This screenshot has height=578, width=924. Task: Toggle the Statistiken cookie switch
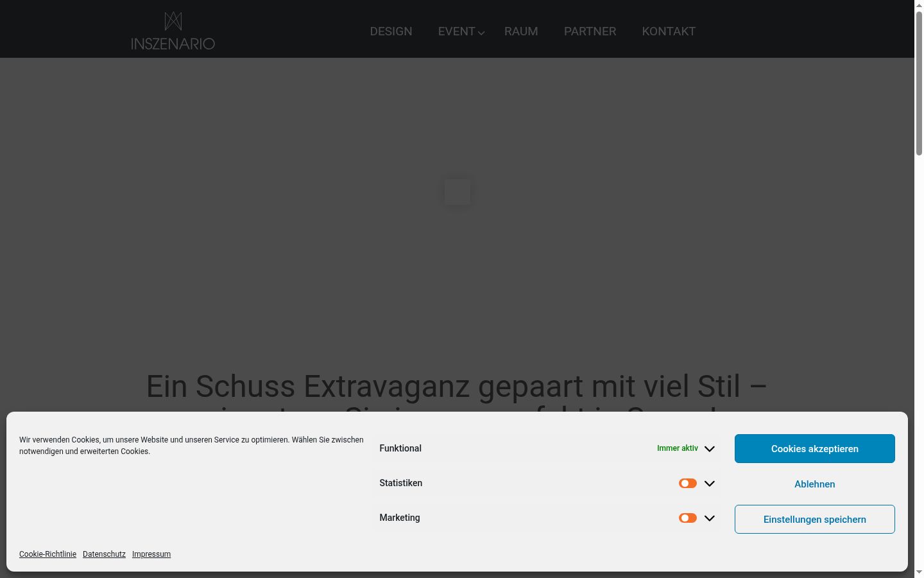[x=688, y=483]
